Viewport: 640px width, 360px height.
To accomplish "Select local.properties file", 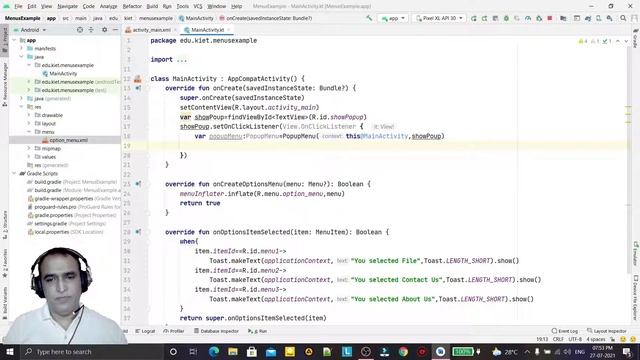I will tap(48, 232).
